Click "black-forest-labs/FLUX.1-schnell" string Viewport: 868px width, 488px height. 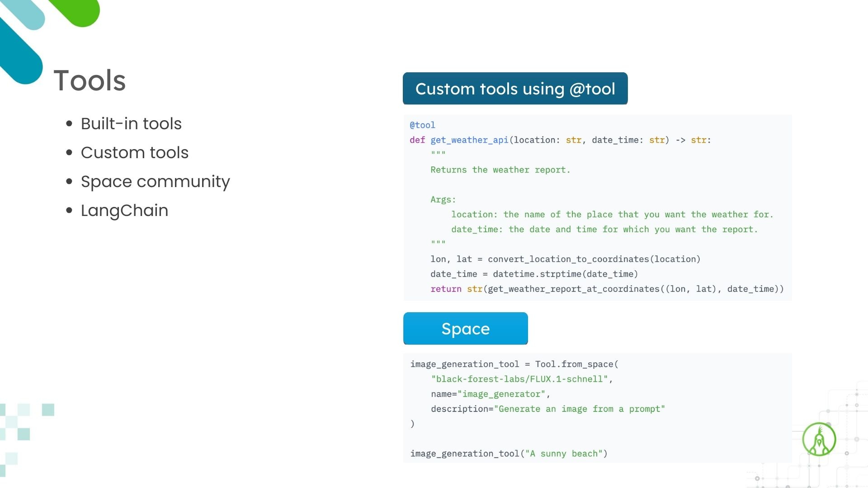[x=519, y=379]
